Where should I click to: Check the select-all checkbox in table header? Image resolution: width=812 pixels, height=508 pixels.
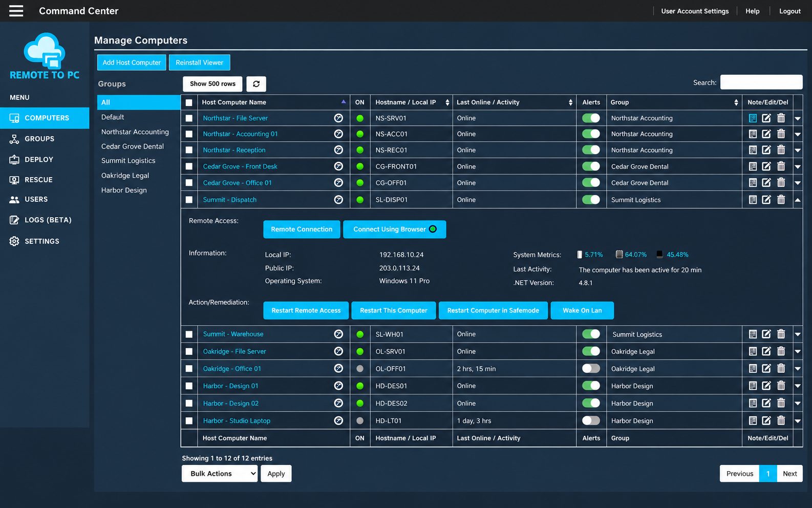coord(189,102)
